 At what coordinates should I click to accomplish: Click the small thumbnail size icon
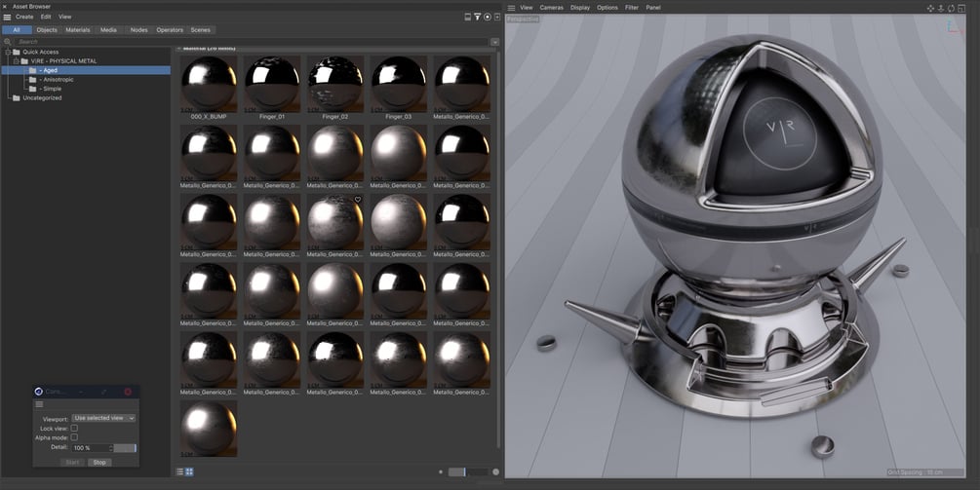(x=441, y=471)
